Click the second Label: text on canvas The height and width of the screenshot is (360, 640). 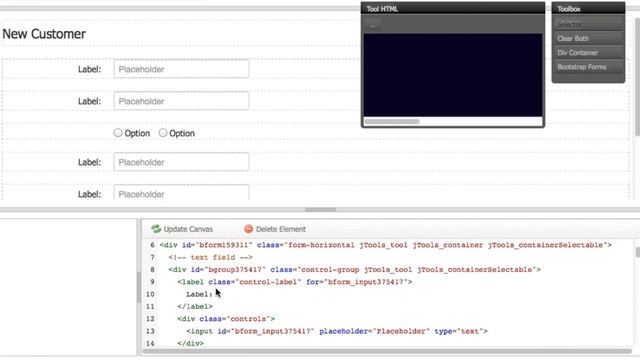(x=89, y=102)
